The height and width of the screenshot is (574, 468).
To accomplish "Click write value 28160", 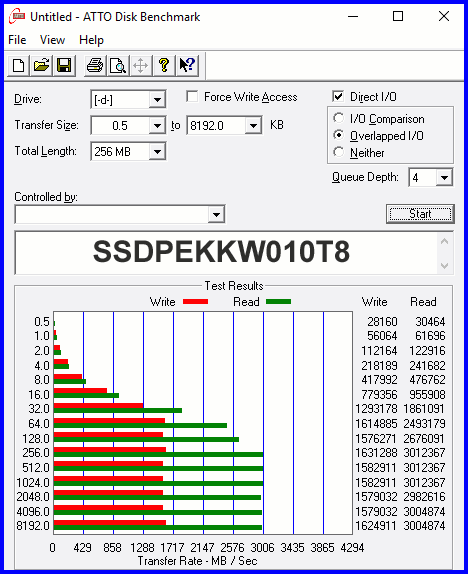I will coord(382,321).
